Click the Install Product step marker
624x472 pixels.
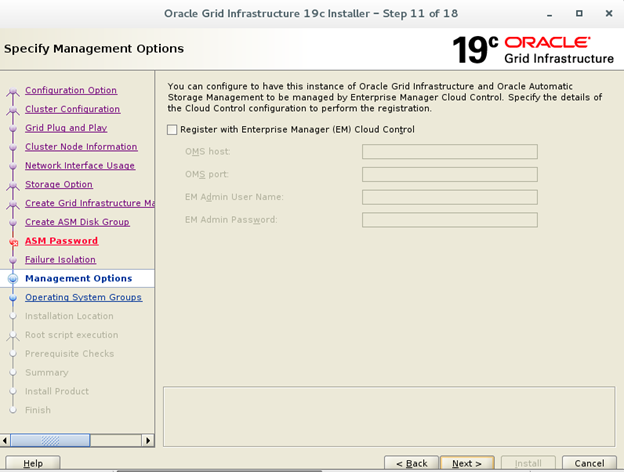click(x=13, y=391)
